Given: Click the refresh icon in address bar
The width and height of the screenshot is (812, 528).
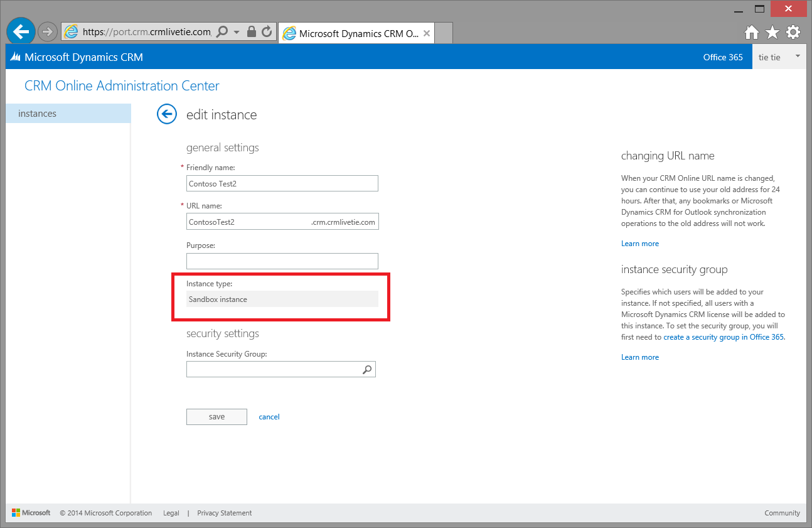Looking at the screenshot, I should (x=267, y=31).
